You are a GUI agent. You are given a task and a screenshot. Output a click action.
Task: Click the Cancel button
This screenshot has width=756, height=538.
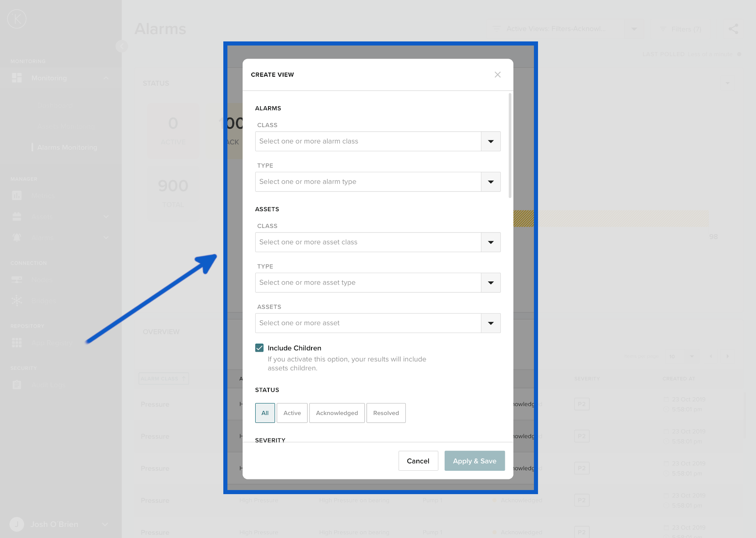pyautogui.click(x=418, y=461)
